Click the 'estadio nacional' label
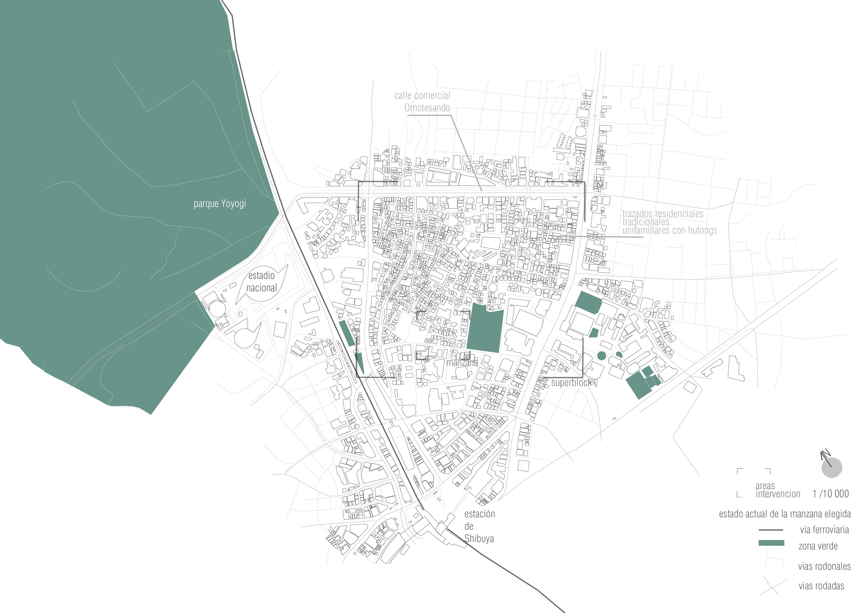Screen dimensions: 868x613 262,282
